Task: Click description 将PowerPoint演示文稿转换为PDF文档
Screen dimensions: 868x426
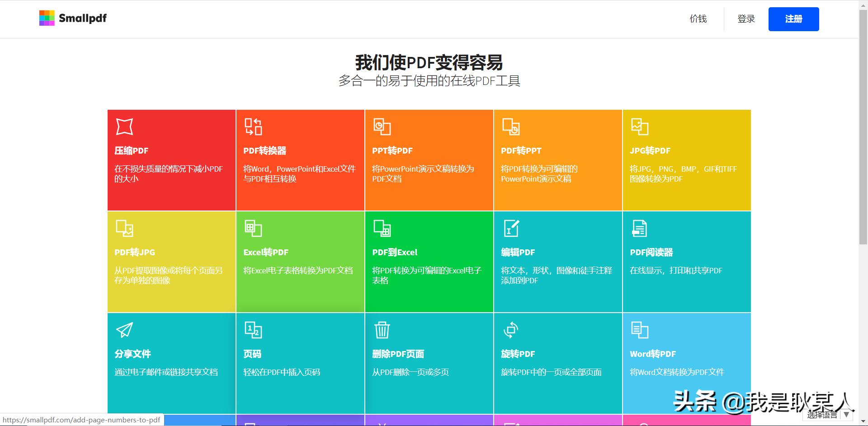Action: point(423,174)
